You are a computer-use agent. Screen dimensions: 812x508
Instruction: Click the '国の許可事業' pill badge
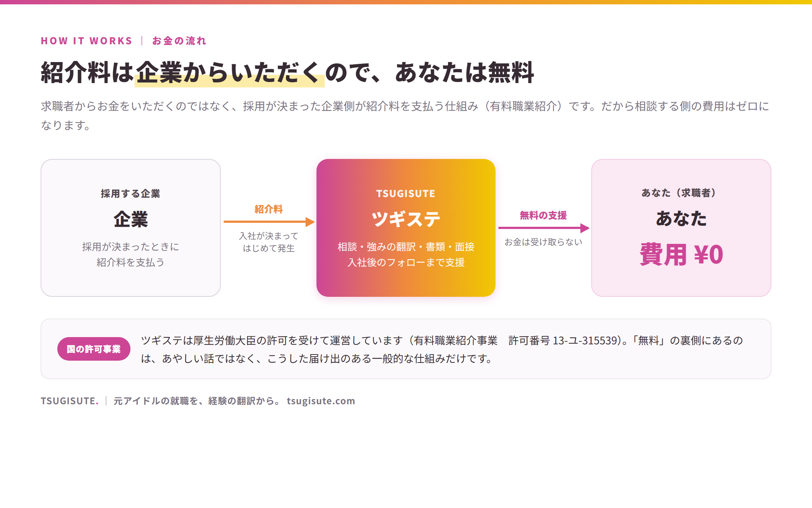click(94, 349)
